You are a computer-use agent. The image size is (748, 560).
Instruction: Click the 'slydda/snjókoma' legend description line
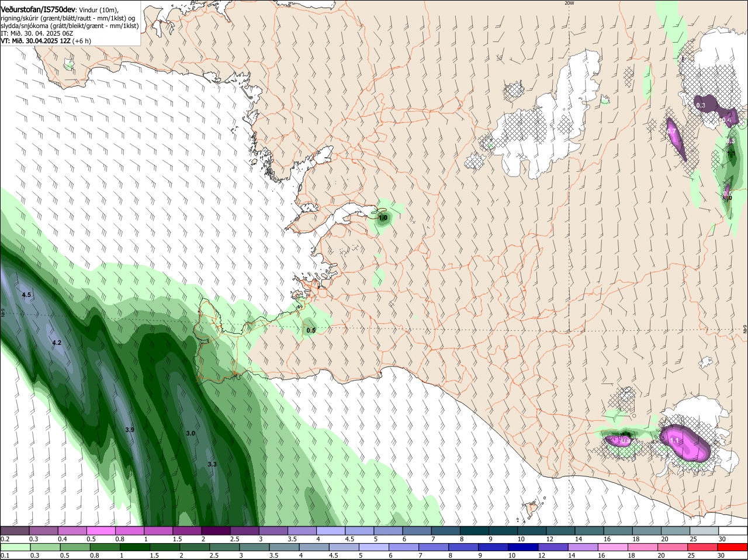(x=70, y=26)
